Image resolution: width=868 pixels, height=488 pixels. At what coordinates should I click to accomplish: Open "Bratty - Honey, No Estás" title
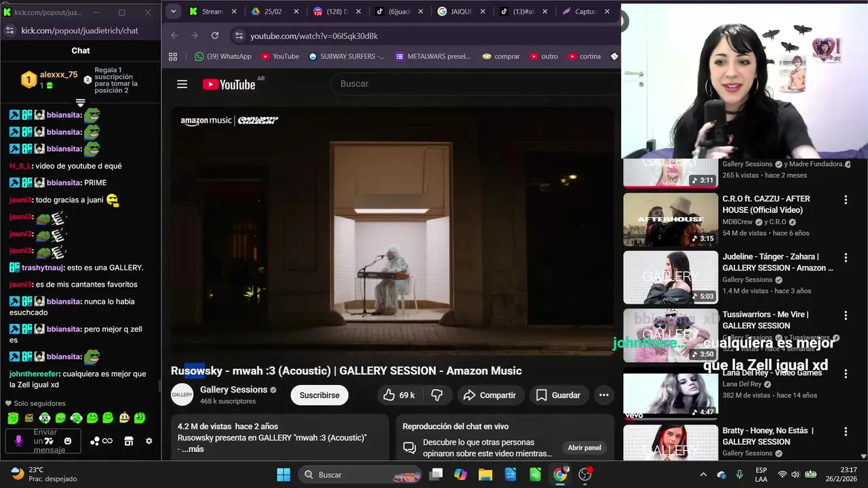pyautogui.click(x=768, y=436)
